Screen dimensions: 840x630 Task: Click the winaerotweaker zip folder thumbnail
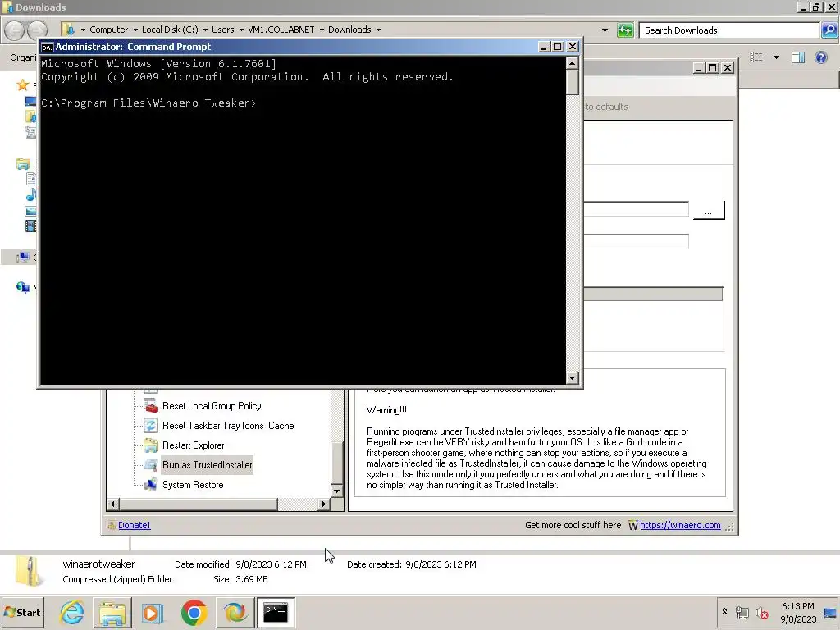pyautogui.click(x=30, y=572)
